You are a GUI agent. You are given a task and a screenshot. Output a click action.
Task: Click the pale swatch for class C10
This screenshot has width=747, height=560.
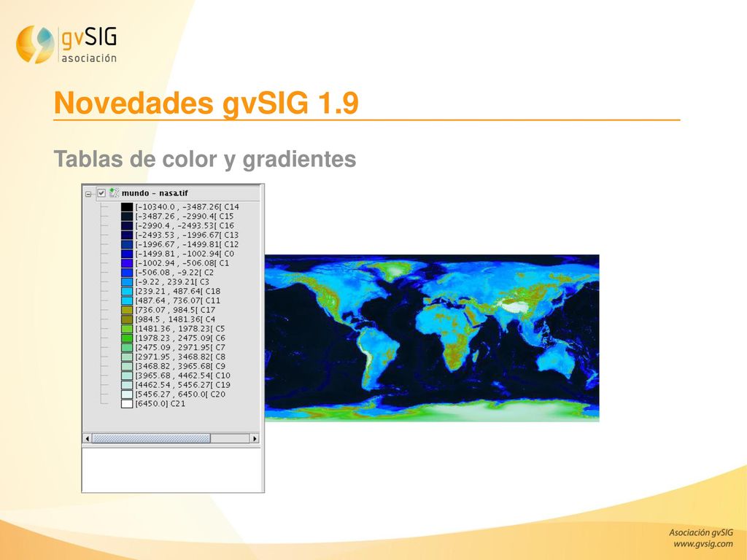[x=127, y=376]
